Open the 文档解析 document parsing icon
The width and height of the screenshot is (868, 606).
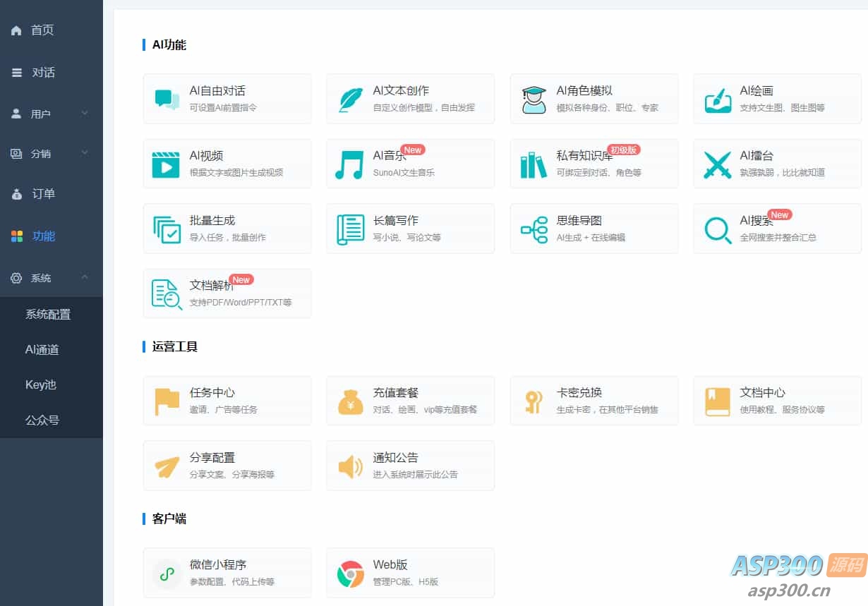[x=167, y=293]
